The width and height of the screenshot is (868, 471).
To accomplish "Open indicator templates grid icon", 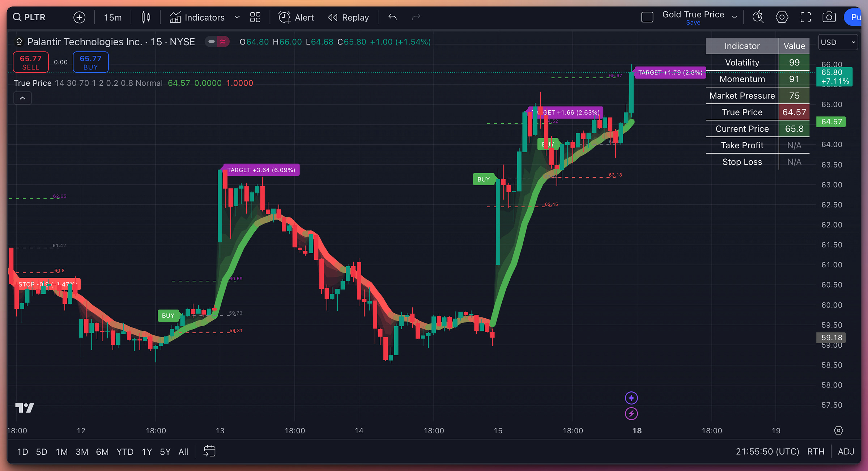I will click(x=255, y=17).
